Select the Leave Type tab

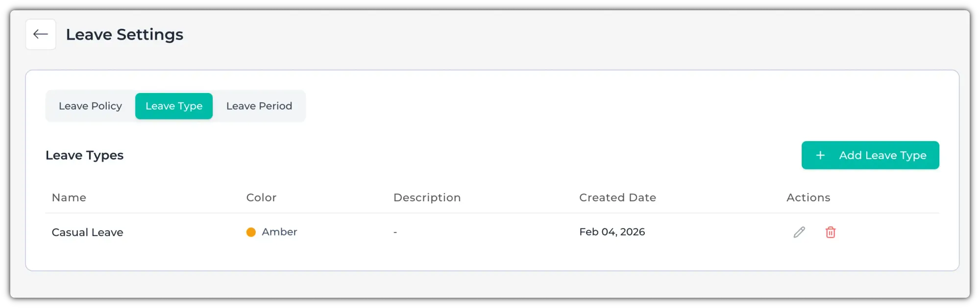click(x=174, y=106)
